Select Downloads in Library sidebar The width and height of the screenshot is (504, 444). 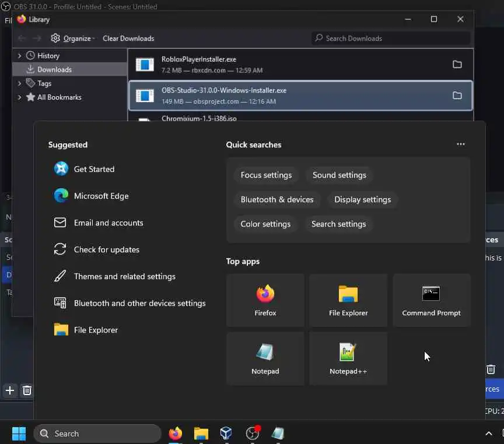(x=70, y=70)
